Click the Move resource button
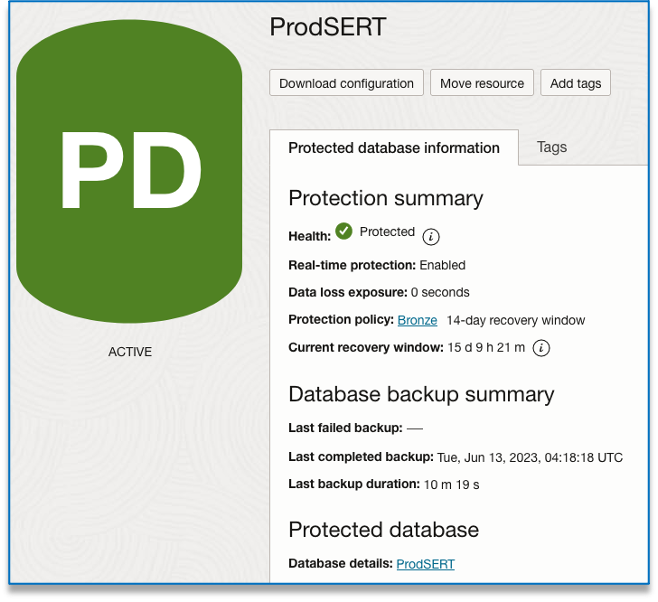Image resolution: width=658 pixels, height=602 pixels. (482, 83)
